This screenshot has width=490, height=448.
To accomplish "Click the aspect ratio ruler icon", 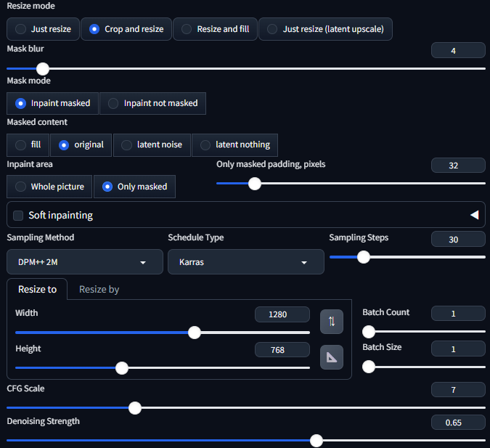I will (332, 357).
